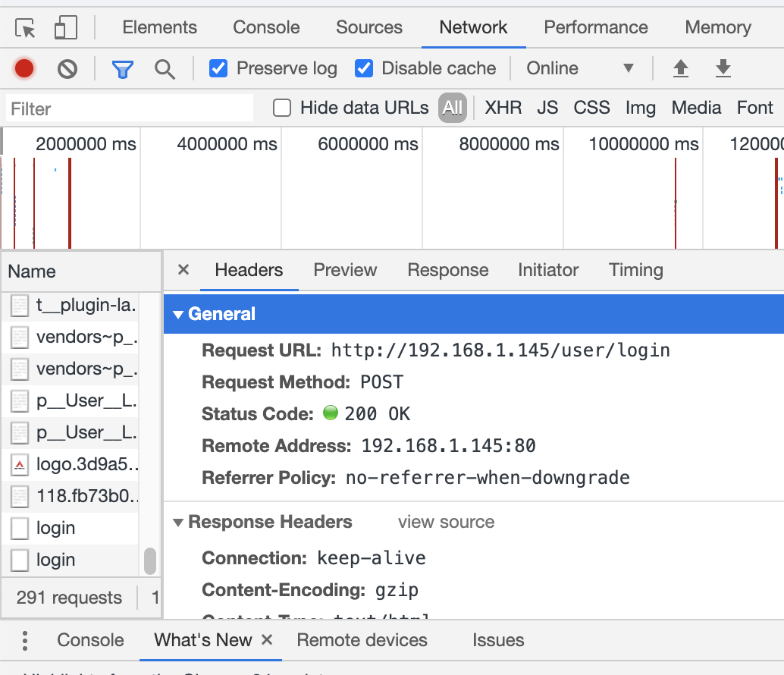This screenshot has height=675, width=784.
Task: Open the filter funnel toolbar
Action: 124,68
